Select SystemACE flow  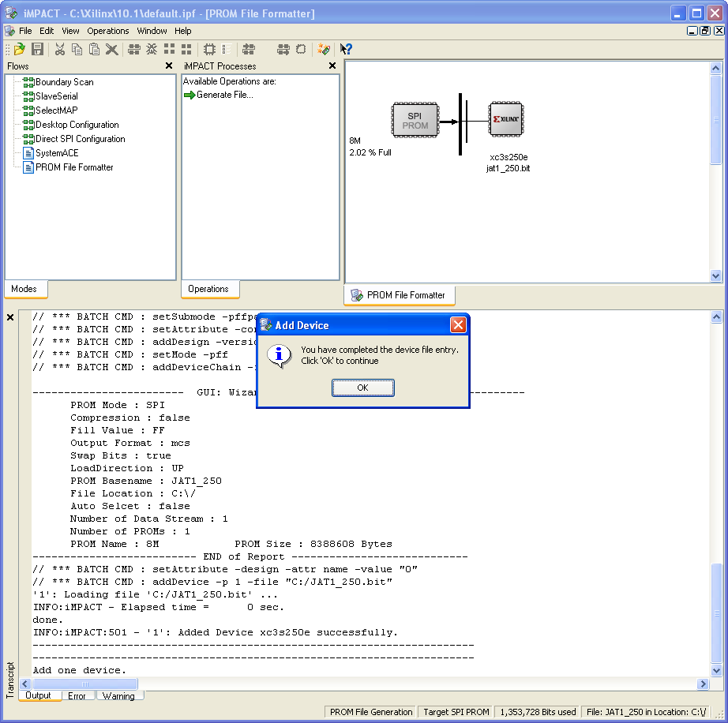point(51,153)
